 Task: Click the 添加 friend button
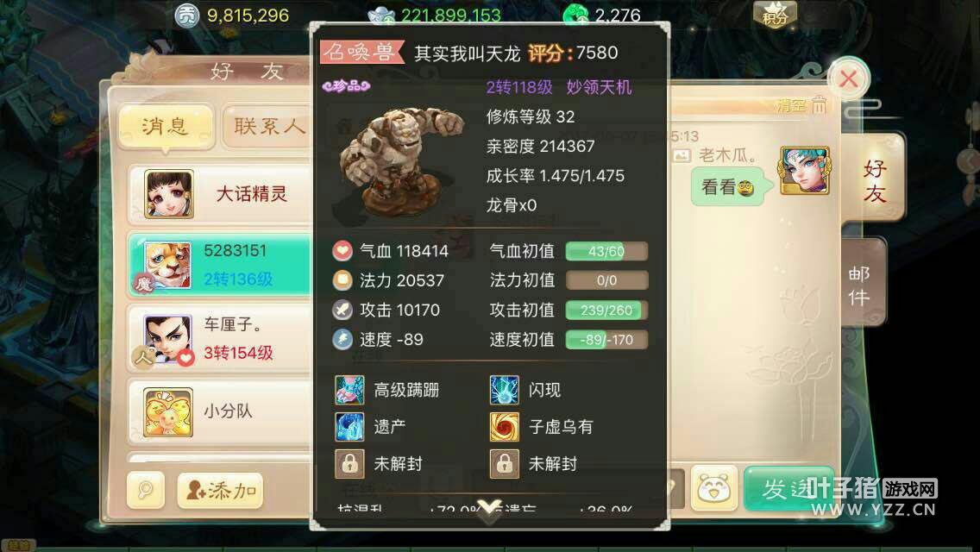click(x=221, y=490)
